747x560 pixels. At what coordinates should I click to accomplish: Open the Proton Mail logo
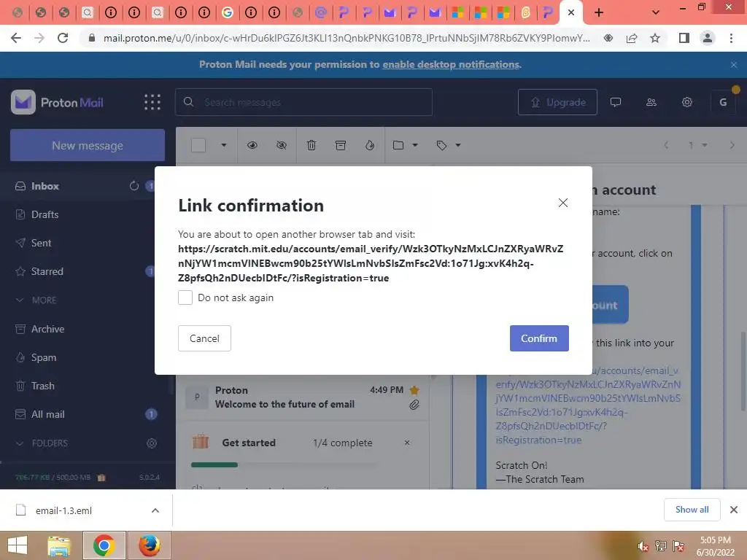(x=57, y=102)
